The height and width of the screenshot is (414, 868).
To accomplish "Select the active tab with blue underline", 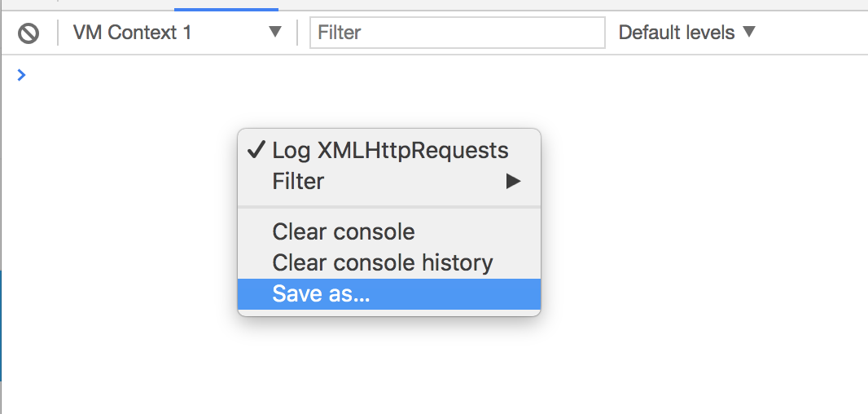I will pyautogui.click(x=226, y=6).
